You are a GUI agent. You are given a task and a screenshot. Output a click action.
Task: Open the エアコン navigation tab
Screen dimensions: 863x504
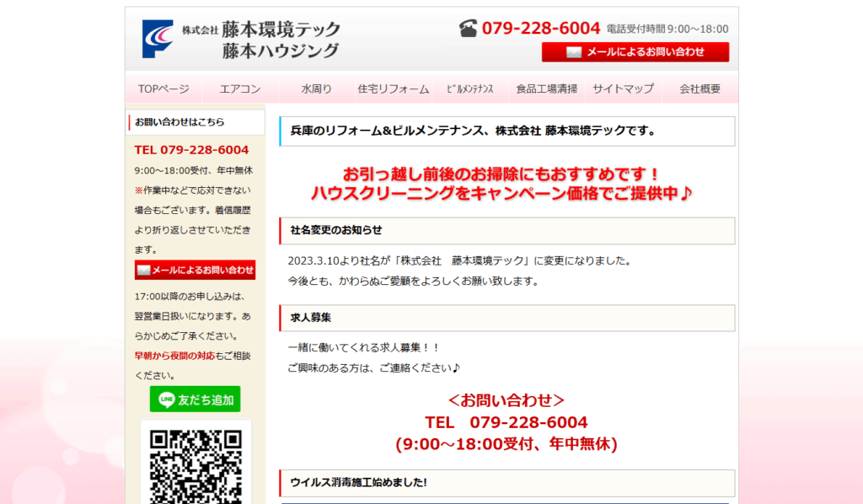[239, 88]
